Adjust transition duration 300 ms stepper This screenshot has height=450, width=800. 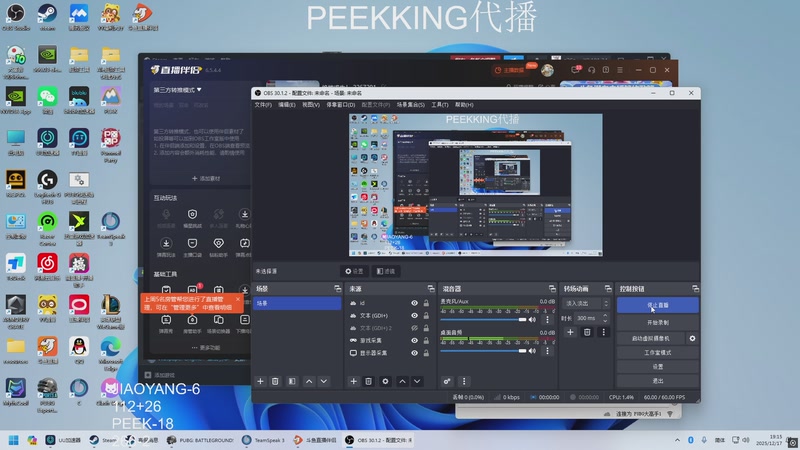point(605,318)
